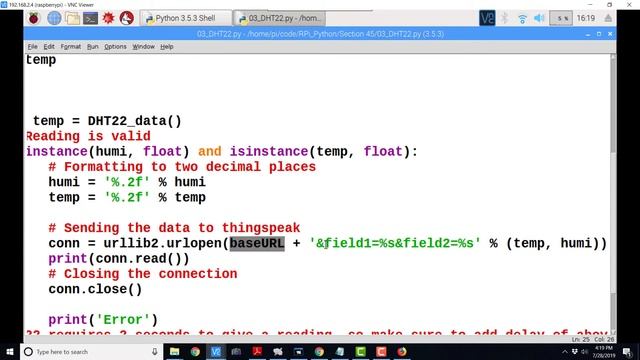
Task: Click the VNC Server tray icon
Action: 487,18
